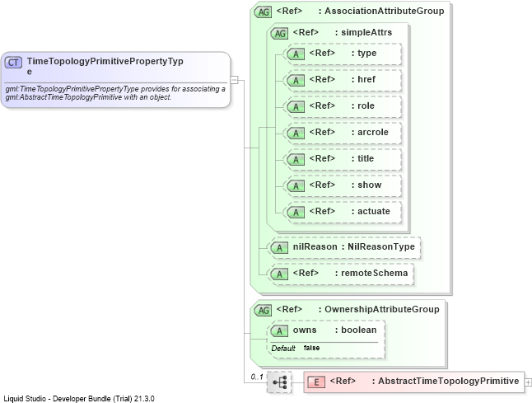Click the sequence compositor icon
The width and height of the screenshot is (532, 403).
pos(279,382)
